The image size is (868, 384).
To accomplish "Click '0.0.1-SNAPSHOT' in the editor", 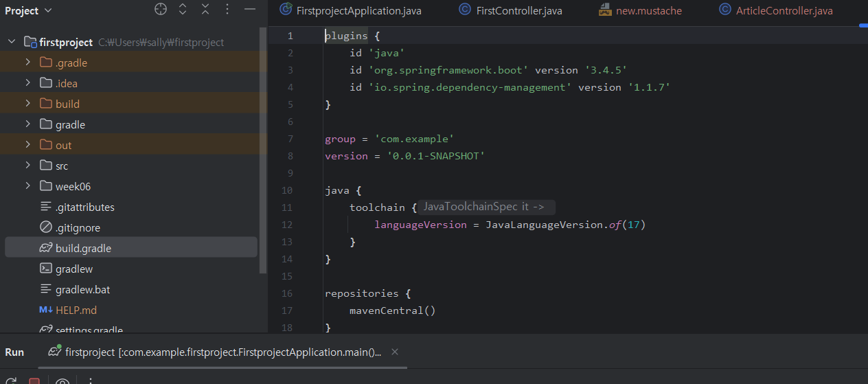I will pos(436,156).
